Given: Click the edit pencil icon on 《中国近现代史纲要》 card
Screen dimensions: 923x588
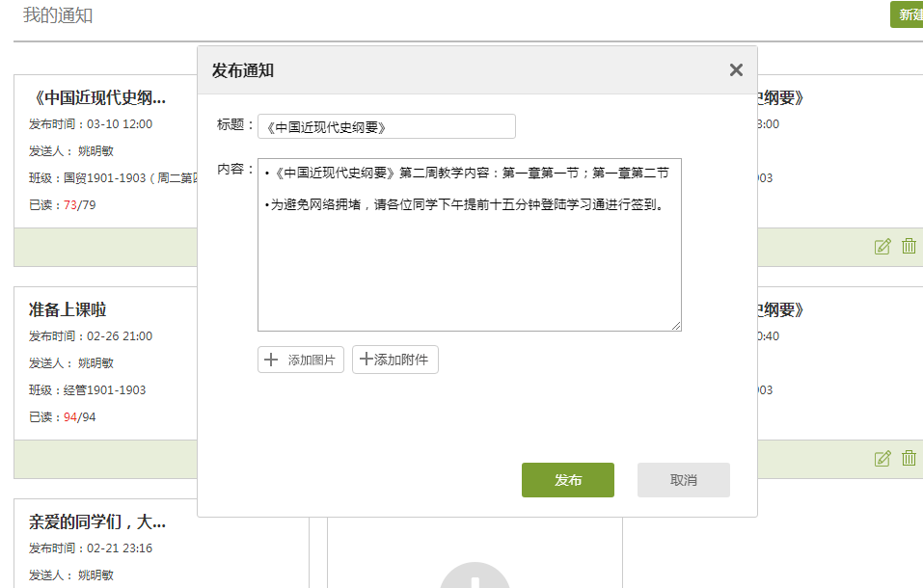Looking at the screenshot, I should click(x=882, y=247).
